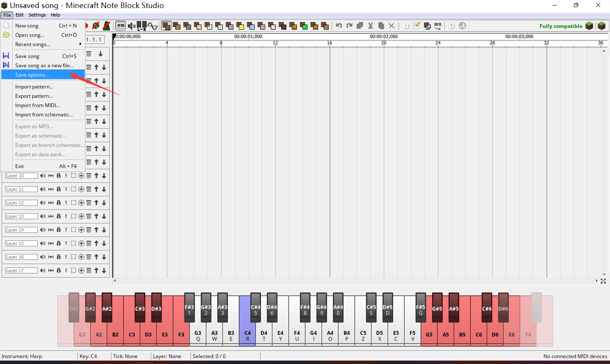This screenshot has height=364, width=610.
Task: Click the Redo arrow icon
Action: (349, 26)
